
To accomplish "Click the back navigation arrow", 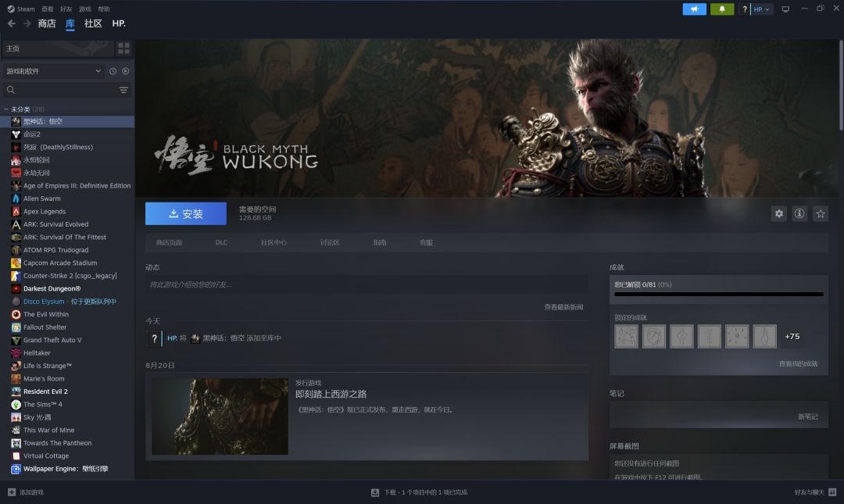I will pyautogui.click(x=11, y=23).
